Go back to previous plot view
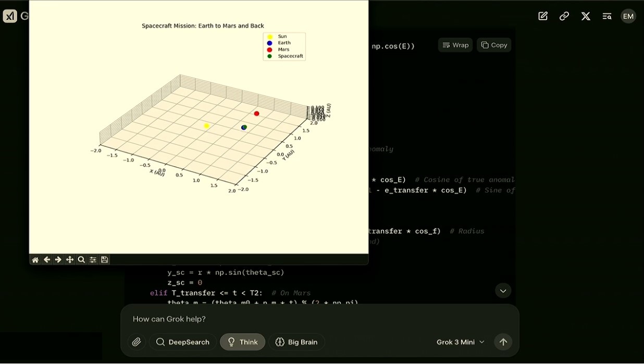 coord(47,260)
